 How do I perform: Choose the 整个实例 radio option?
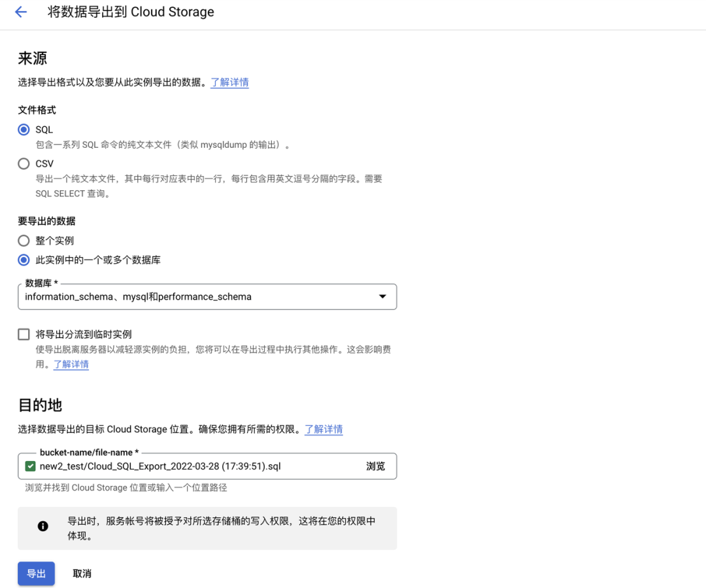[x=24, y=241]
